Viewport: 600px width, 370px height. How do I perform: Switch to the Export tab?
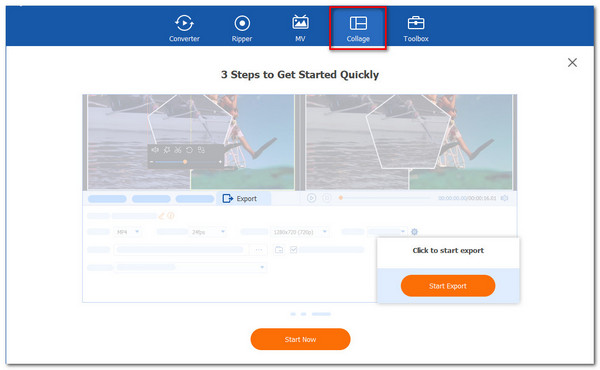(x=243, y=198)
